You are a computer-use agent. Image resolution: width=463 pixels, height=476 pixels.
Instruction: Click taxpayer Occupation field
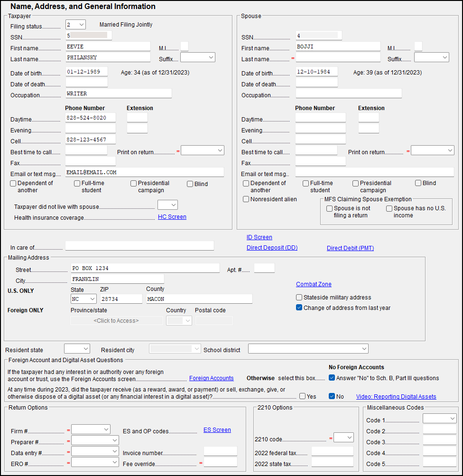point(119,93)
